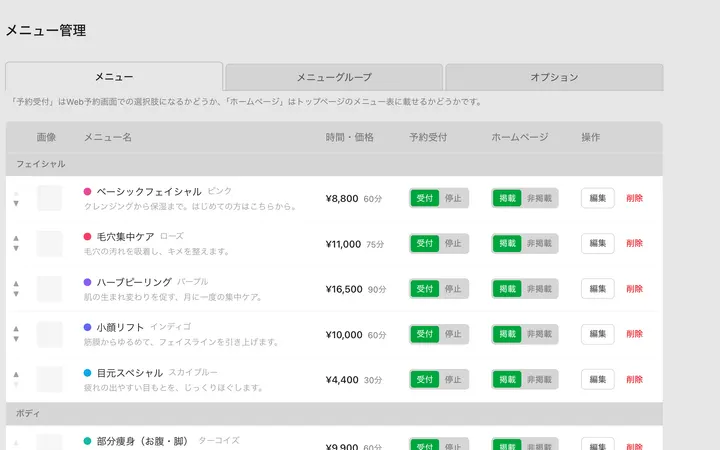Set 小顔リフト booking to 停止

(453, 334)
